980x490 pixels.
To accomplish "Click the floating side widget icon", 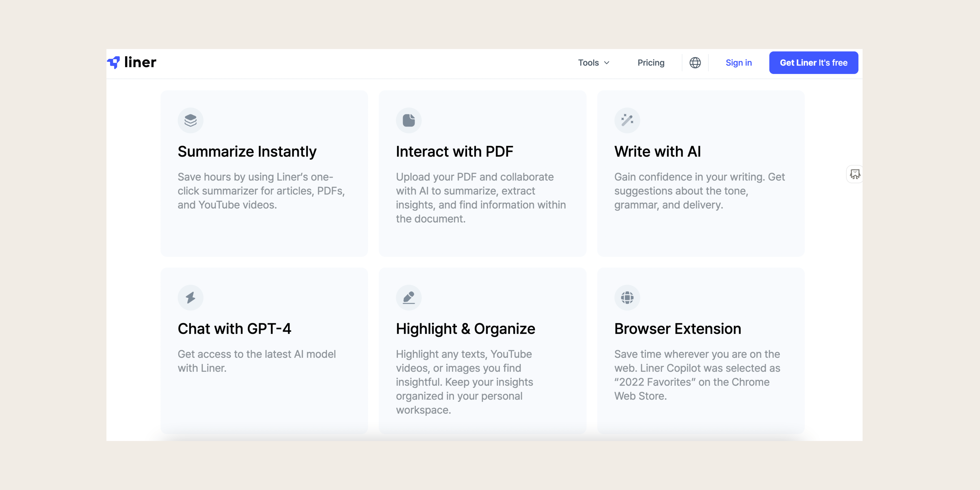I will point(855,174).
